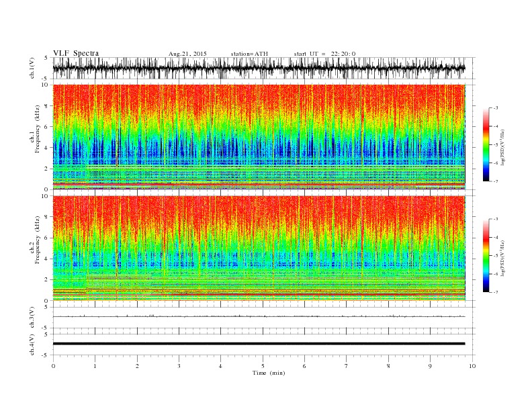Click the ch.3 flat voltage trace
Screen dimensions: 532x411
pyautogui.click(x=259, y=316)
